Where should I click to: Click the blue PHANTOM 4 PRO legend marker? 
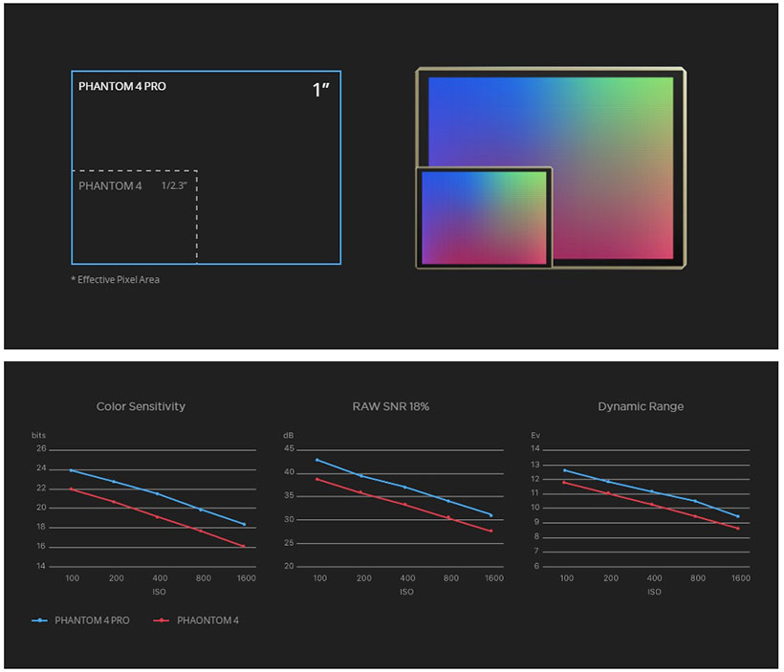(x=39, y=620)
